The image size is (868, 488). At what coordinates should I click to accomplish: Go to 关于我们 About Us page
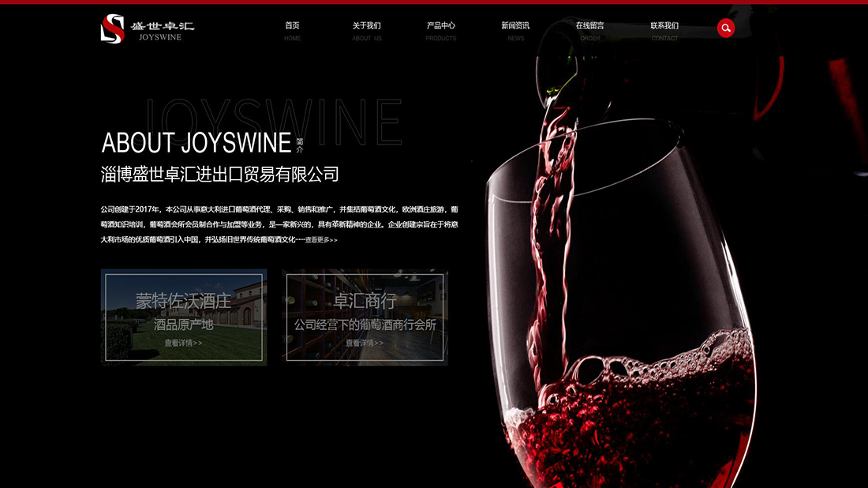(x=366, y=31)
